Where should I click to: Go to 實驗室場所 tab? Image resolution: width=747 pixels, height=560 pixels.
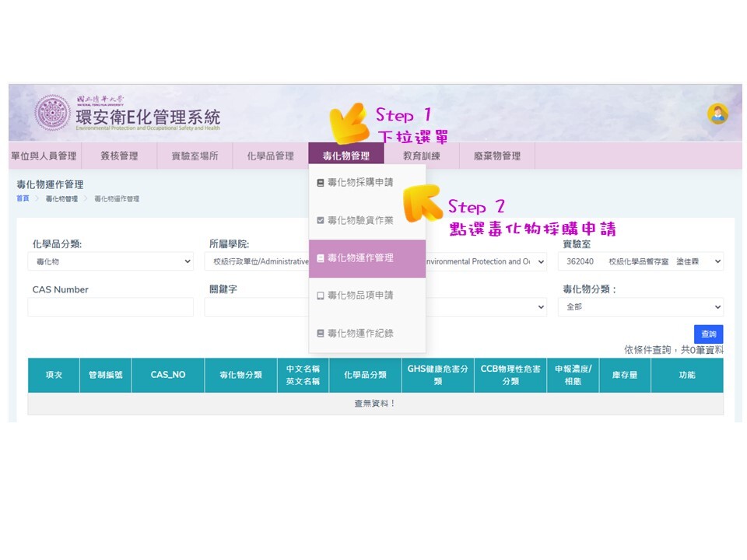tap(195, 156)
